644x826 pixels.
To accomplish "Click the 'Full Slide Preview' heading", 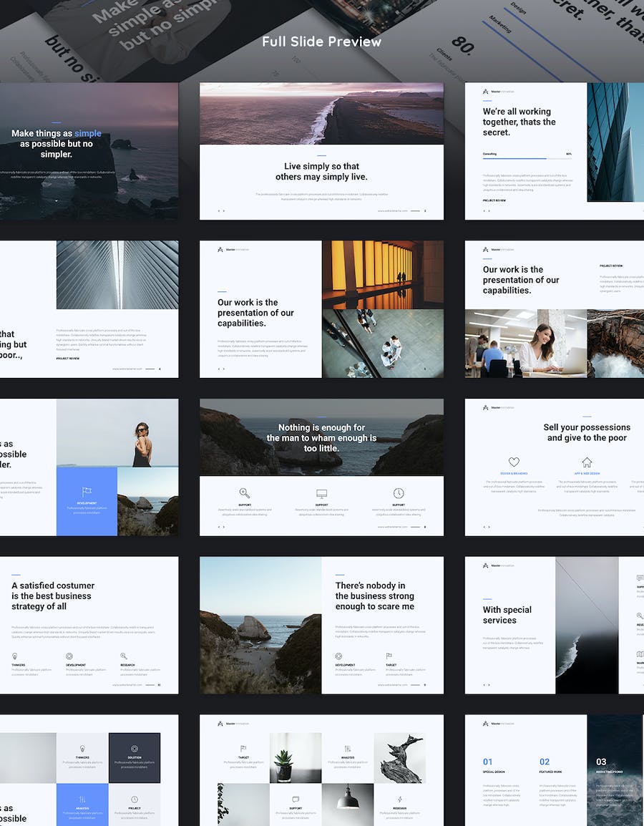I will tap(321, 42).
